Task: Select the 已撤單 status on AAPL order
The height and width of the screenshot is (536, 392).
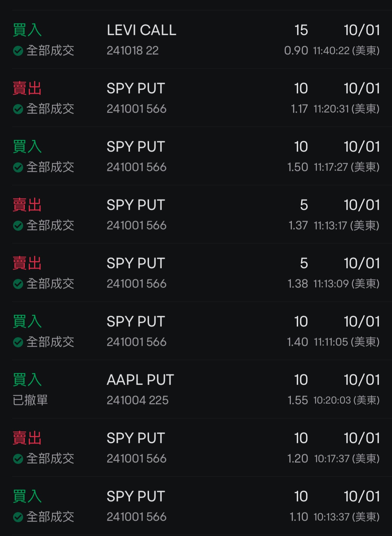Action: (x=30, y=400)
